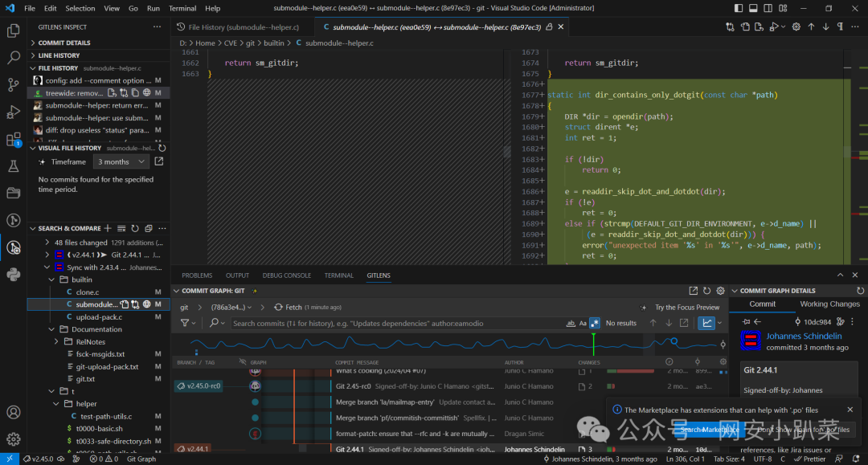Switch to the Terminal panel tab
868x465 pixels.
pos(338,275)
